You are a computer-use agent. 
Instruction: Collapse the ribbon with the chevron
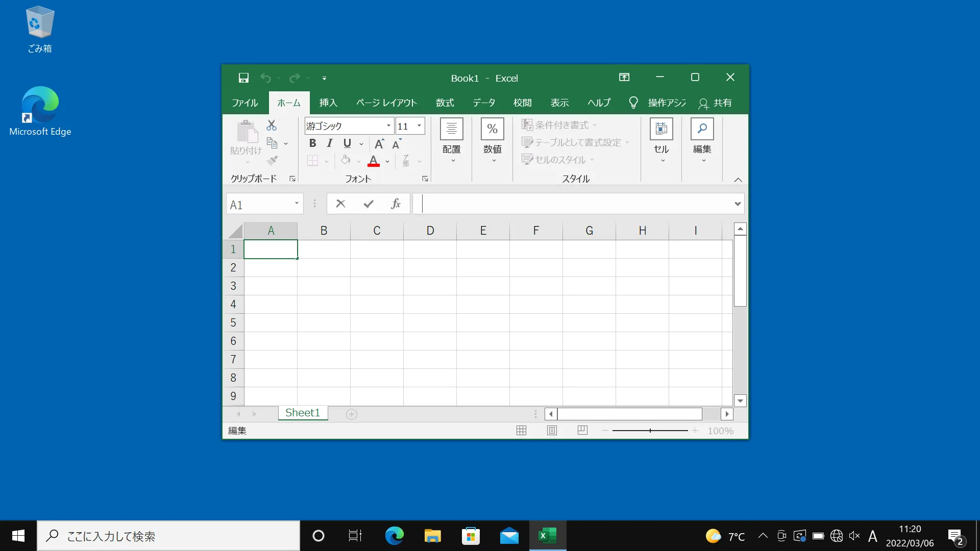(x=738, y=180)
